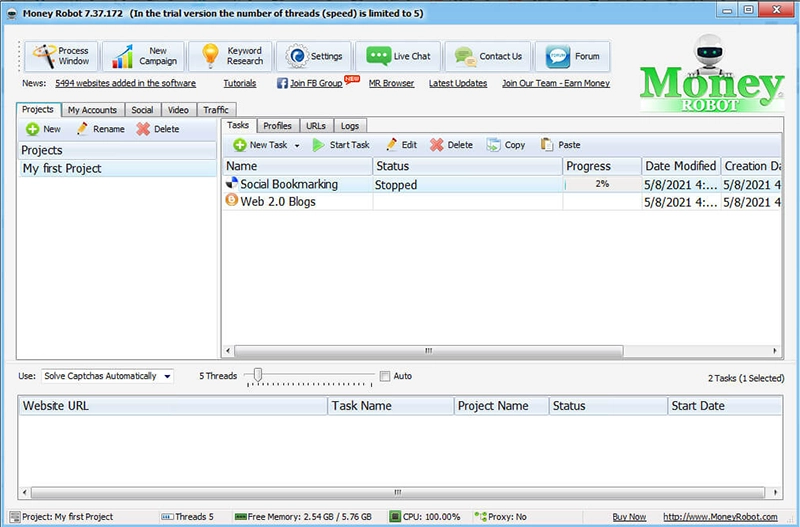
Task: Start a New Campaign from the toolbar
Action: pyautogui.click(x=143, y=56)
